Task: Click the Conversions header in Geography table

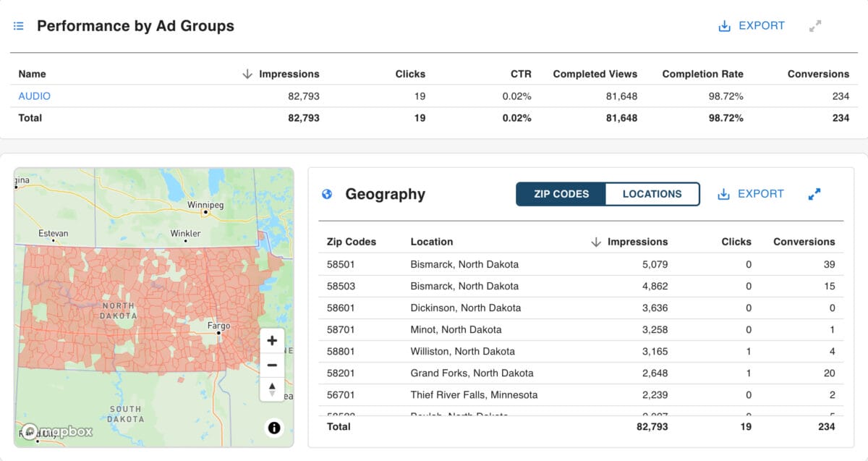Action: click(x=804, y=242)
